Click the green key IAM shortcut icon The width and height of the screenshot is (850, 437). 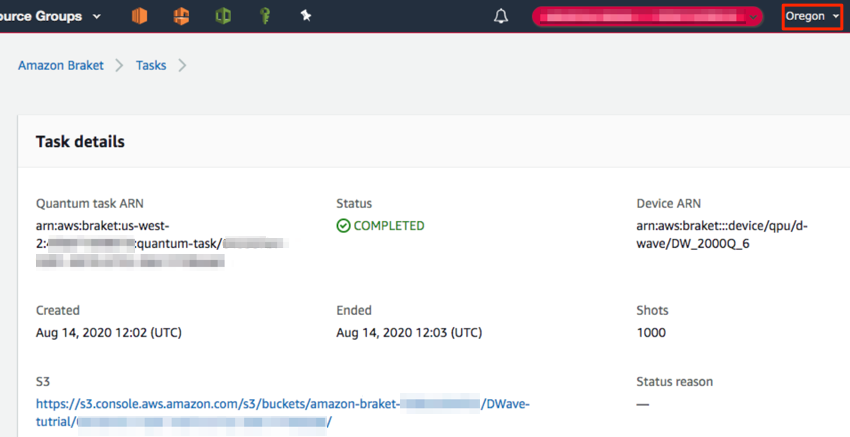pos(265,16)
